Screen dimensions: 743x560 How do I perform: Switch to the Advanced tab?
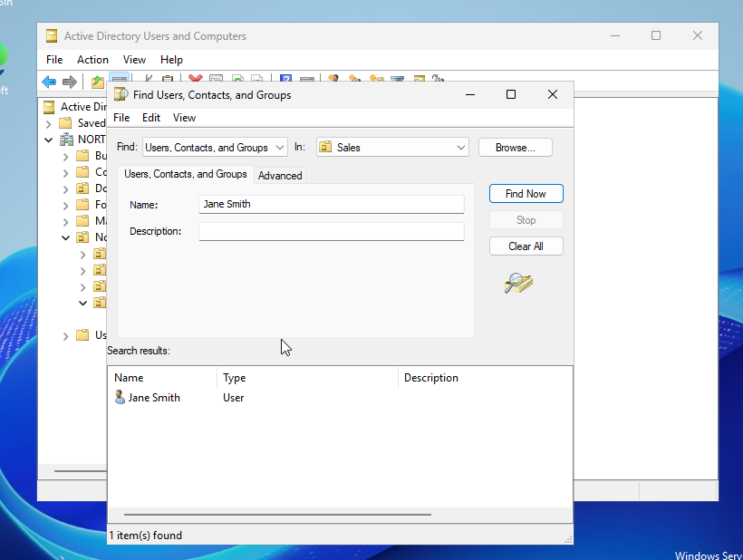pos(279,175)
